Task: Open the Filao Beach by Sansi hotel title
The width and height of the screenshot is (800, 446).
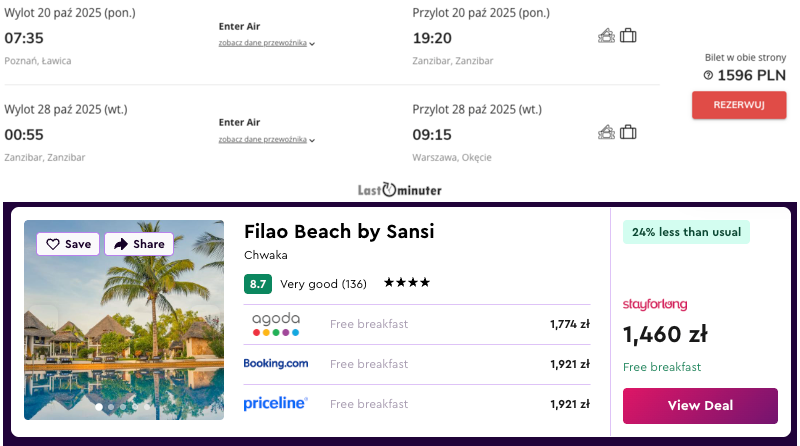Action: 339,232
